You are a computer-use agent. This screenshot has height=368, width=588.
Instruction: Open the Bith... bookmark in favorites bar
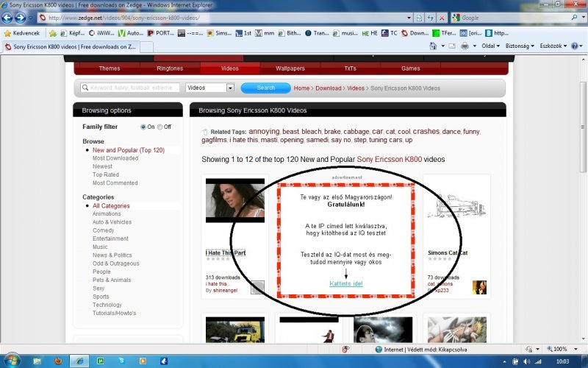tap(290, 33)
